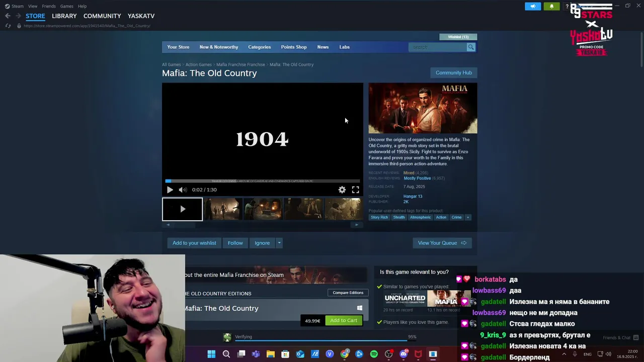Follow the game

pos(235,243)
